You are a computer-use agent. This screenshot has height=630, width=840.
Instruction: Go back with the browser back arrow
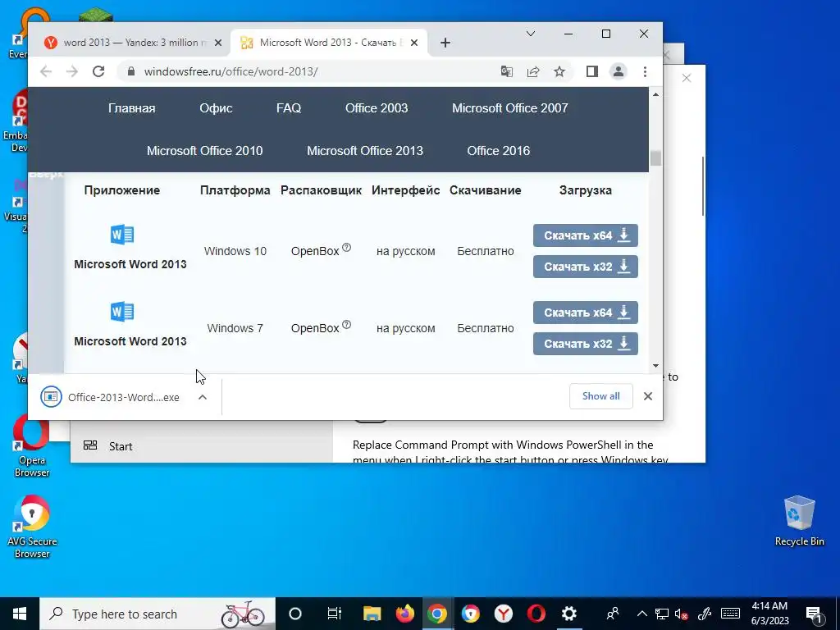coord(46,71)
